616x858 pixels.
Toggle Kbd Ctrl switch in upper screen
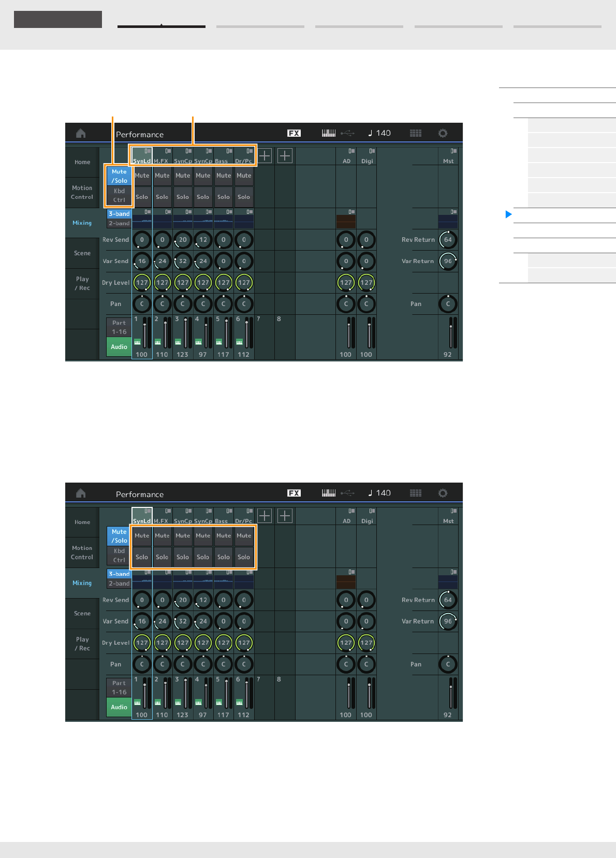coord(119,195)
